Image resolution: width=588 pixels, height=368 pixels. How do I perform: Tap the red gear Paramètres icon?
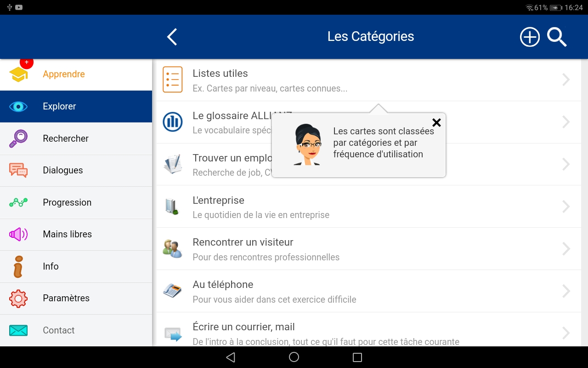18,299
